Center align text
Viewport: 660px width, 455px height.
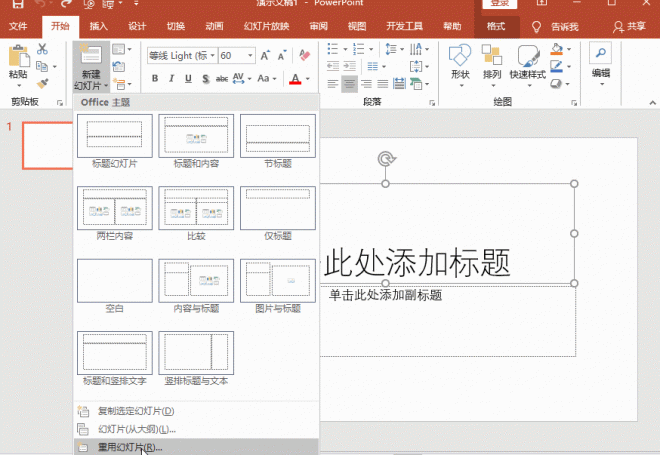pos(349,84)
